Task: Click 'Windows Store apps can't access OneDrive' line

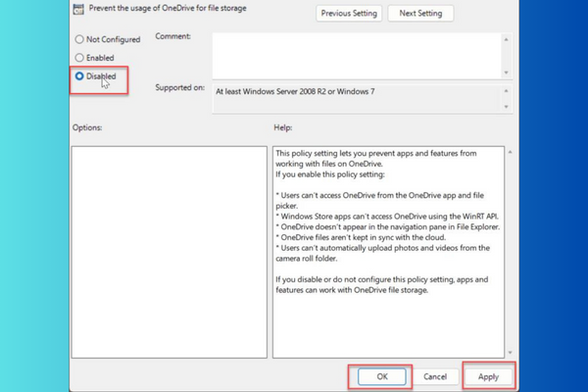Action: pos(387,216)
